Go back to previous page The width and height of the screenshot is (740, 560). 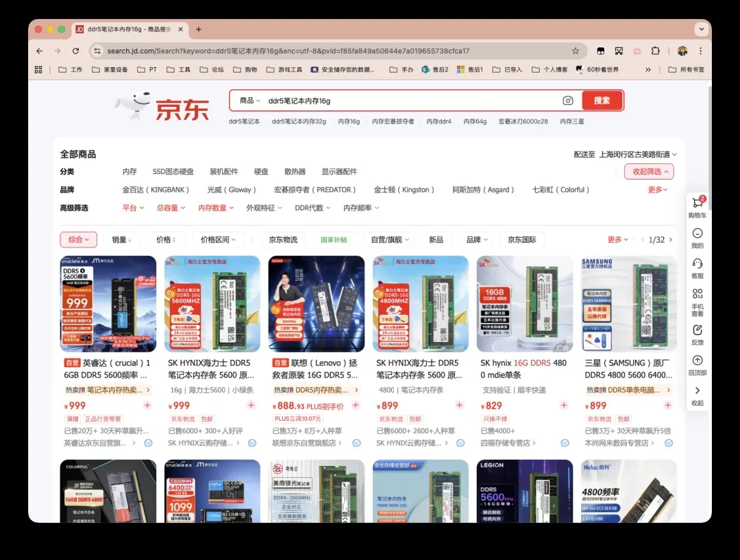pyautogui.click(x=40, y=51)
